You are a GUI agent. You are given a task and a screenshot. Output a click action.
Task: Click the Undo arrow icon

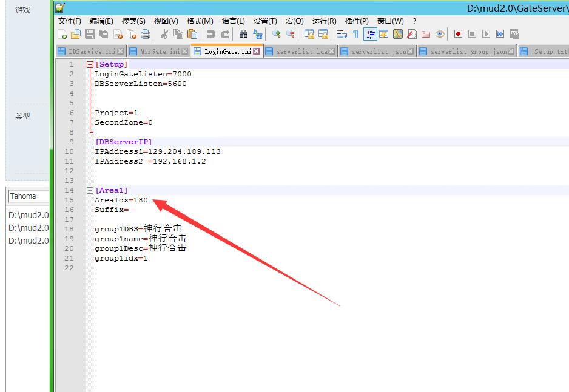click(210, 34)
